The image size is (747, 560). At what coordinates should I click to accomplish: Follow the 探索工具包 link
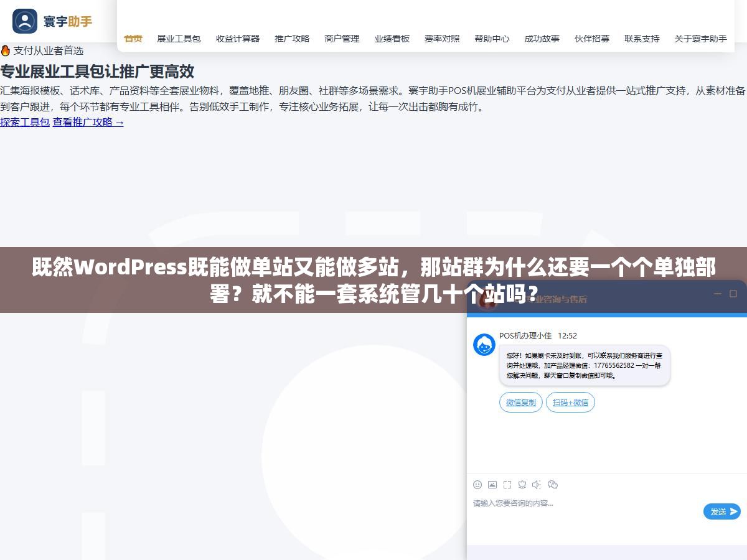(x=25, y=122)
